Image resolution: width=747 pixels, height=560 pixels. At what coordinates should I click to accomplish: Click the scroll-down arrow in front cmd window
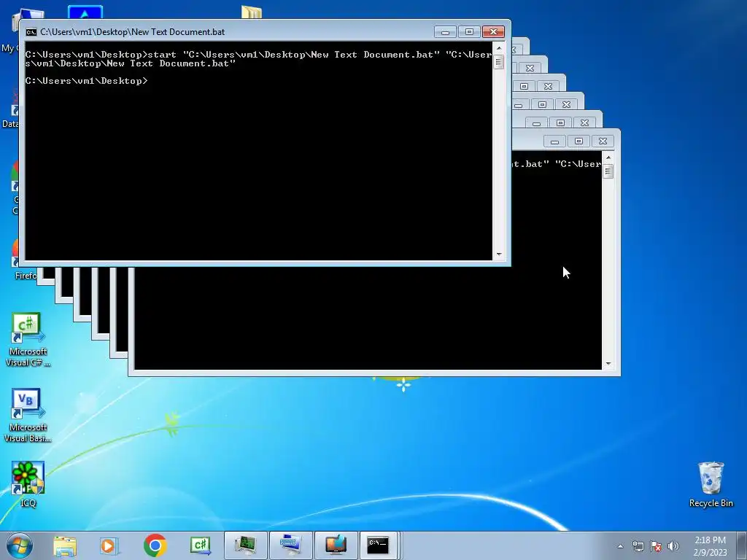point(499,254)
